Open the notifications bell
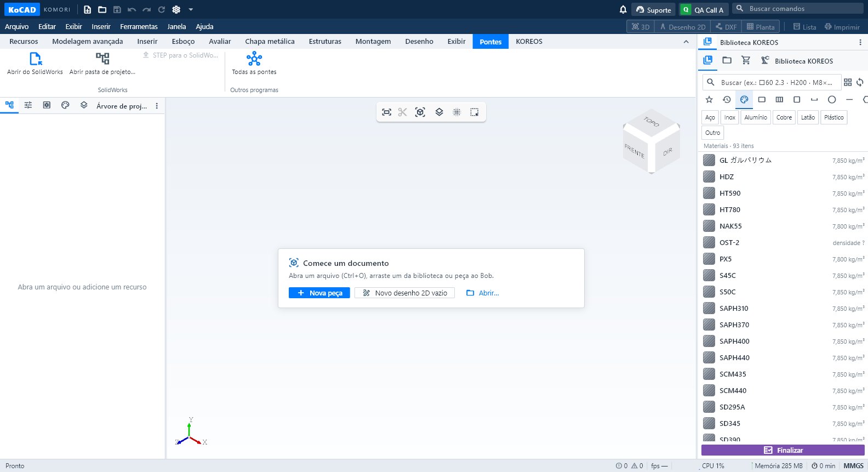The height and width of the screenshot is (472, 868). click(x=623, y=9)
